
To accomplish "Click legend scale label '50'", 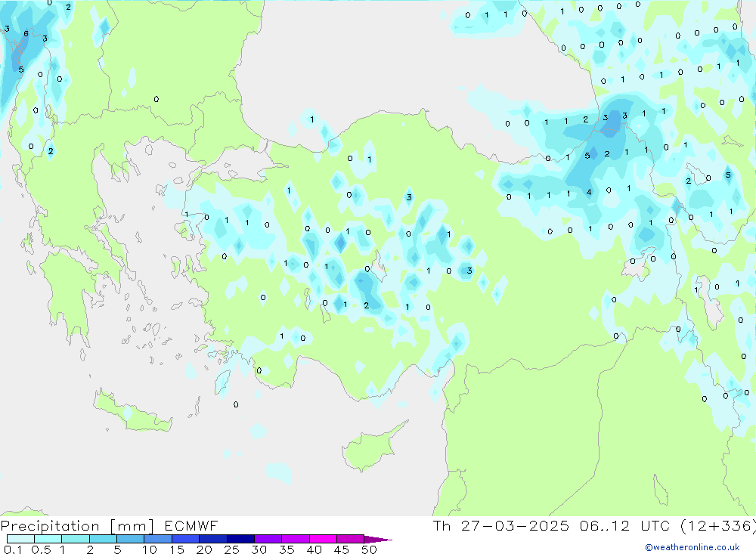I will pos(369,549).
